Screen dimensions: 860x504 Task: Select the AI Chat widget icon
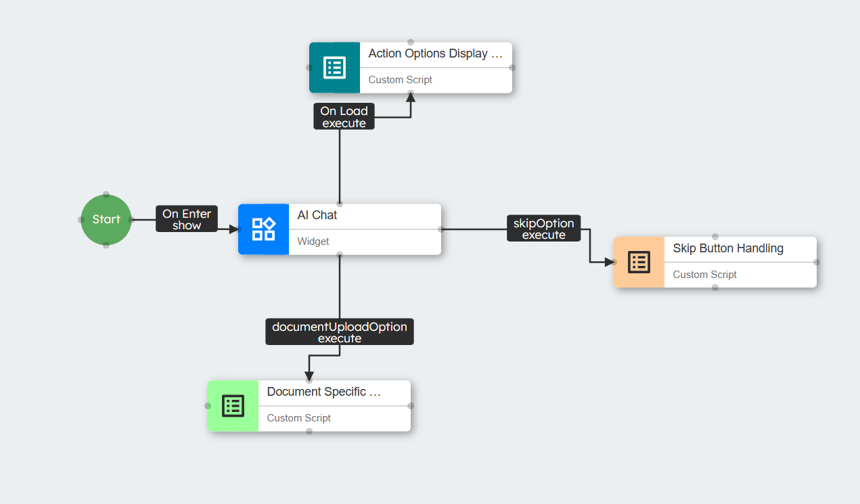[263, 229]
